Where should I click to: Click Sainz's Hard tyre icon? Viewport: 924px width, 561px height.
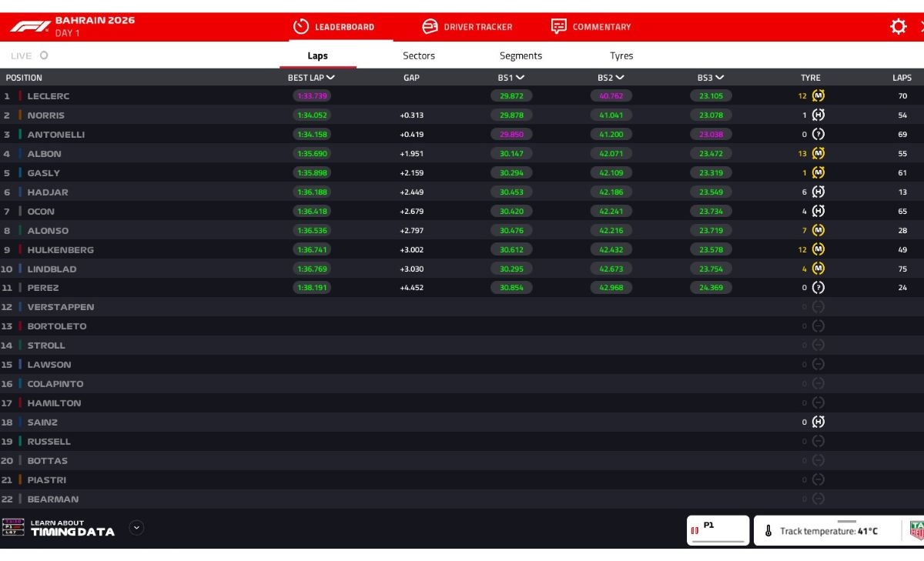tap(818, 422)
